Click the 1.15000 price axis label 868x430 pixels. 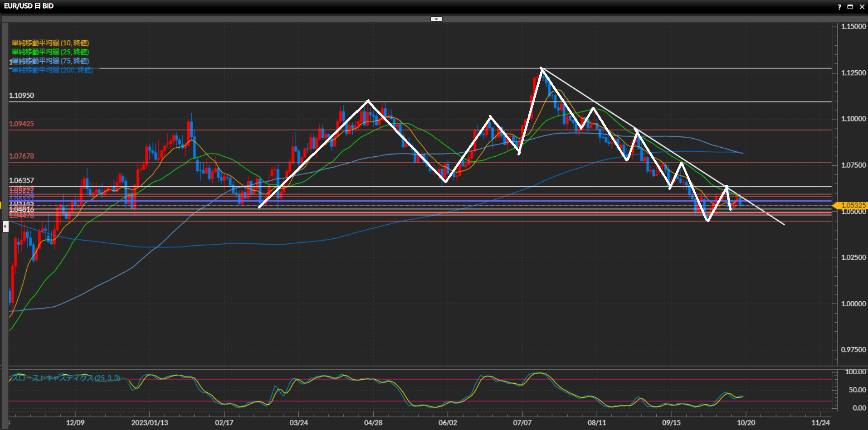[x=853, y=26]
